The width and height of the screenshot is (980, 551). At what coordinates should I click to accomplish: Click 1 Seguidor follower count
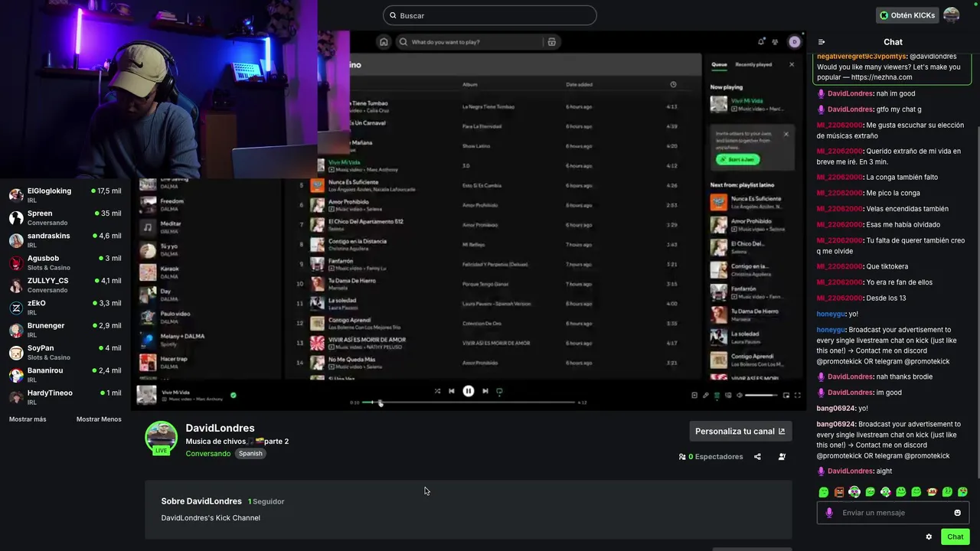(266, 502)
